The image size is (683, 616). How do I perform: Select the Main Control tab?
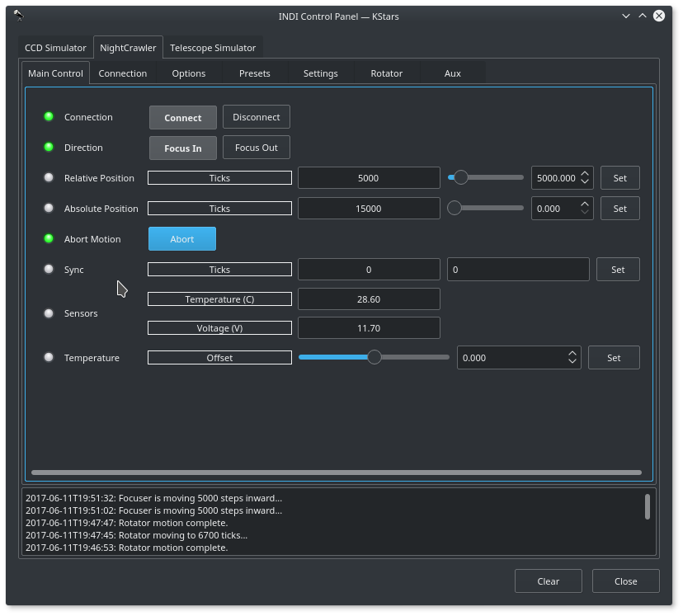55,73
